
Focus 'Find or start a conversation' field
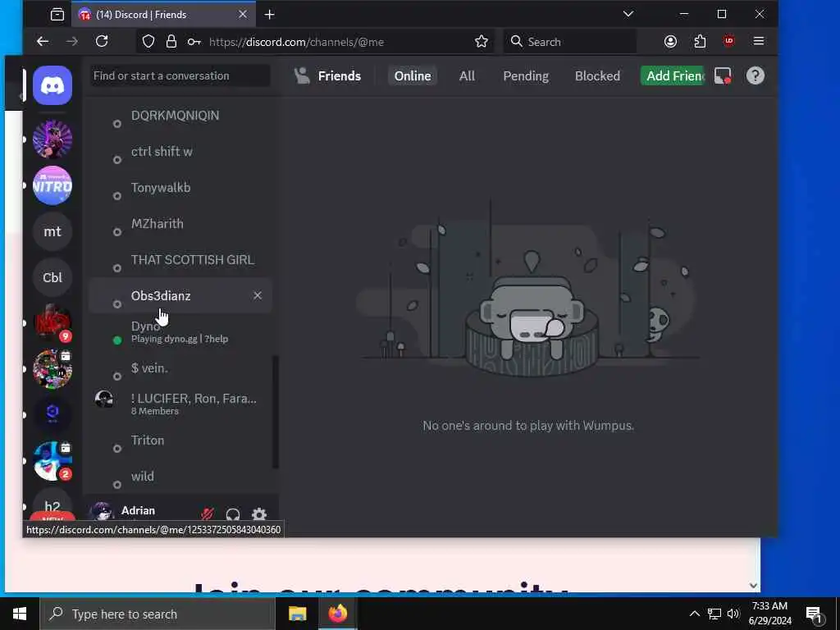click(180, 75)
